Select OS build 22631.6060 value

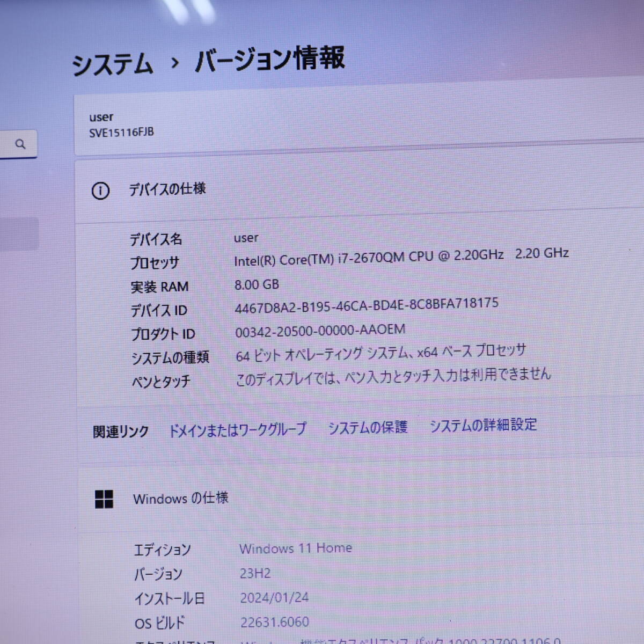(x=275, y=622)
